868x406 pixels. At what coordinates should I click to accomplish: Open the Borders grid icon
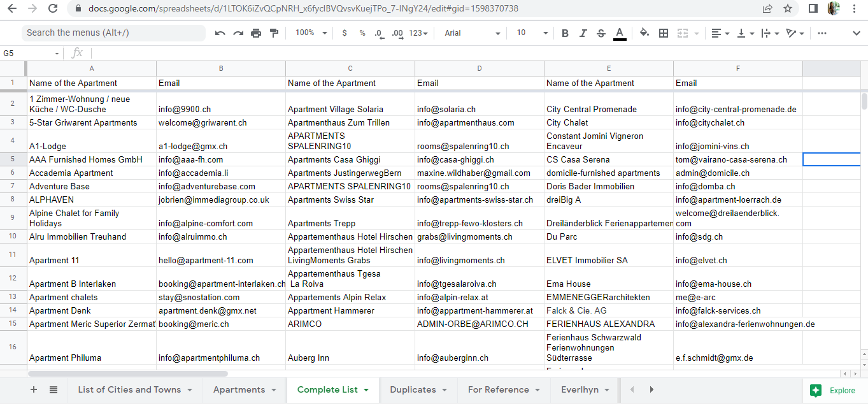(664, 33)
